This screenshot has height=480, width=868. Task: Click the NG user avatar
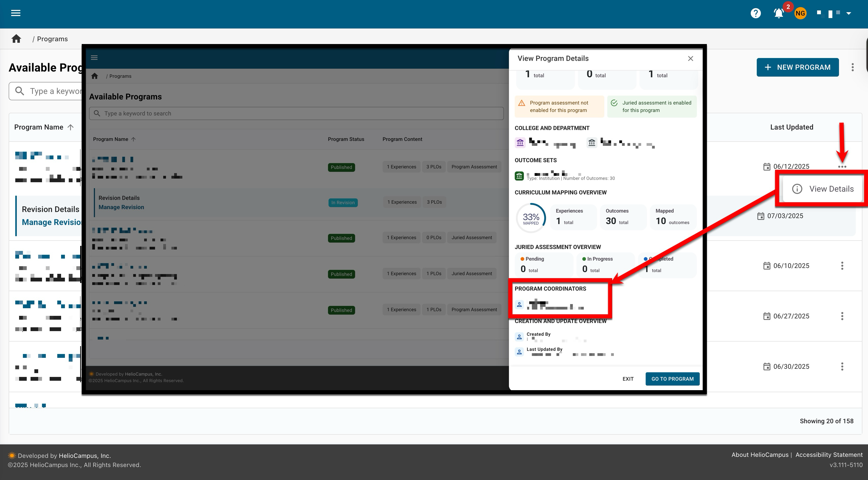800,13
